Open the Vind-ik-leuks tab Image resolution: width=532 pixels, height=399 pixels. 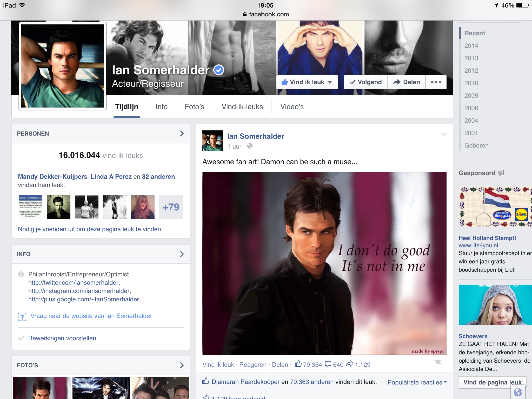[x=242, y=107]
